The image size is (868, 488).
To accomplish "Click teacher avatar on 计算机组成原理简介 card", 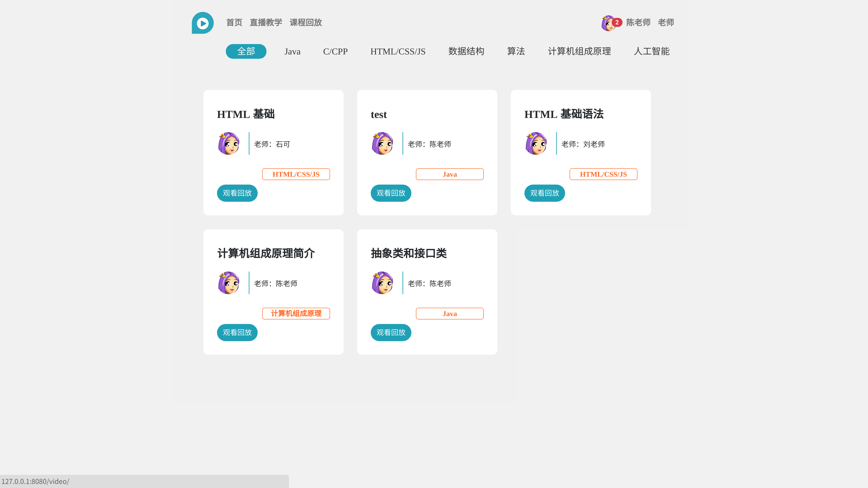I will (229, 283).
